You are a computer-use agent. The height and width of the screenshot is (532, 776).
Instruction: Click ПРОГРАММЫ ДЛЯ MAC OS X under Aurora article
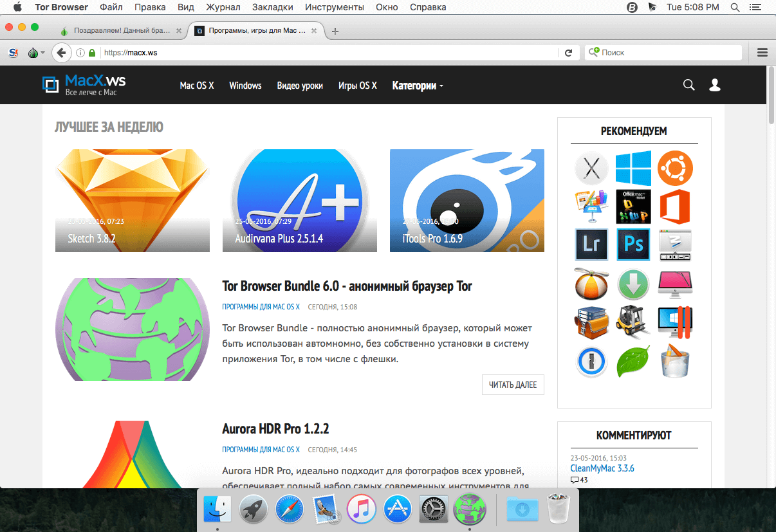point(261,450)
